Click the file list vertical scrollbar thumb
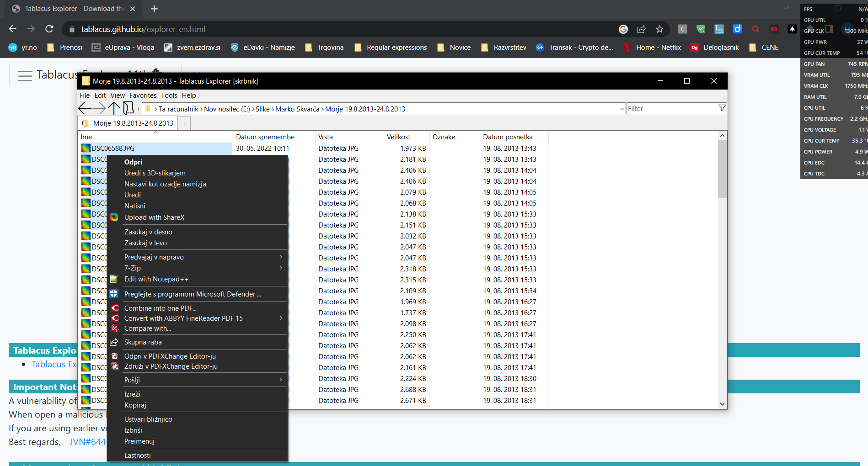Screen dimensions: 868x466 (x=722, y=169)
